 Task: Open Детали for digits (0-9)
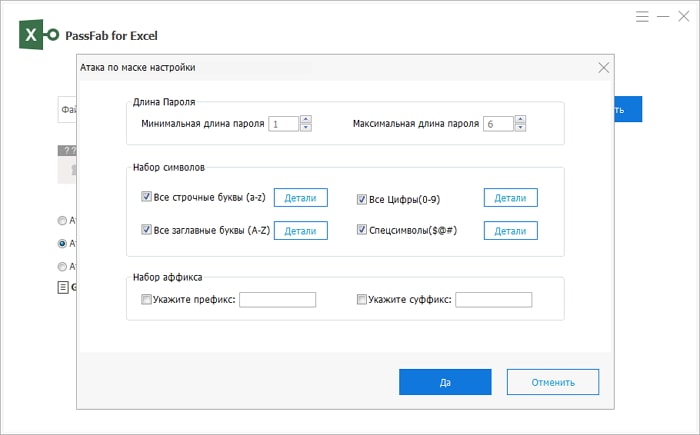coord(511,197)
